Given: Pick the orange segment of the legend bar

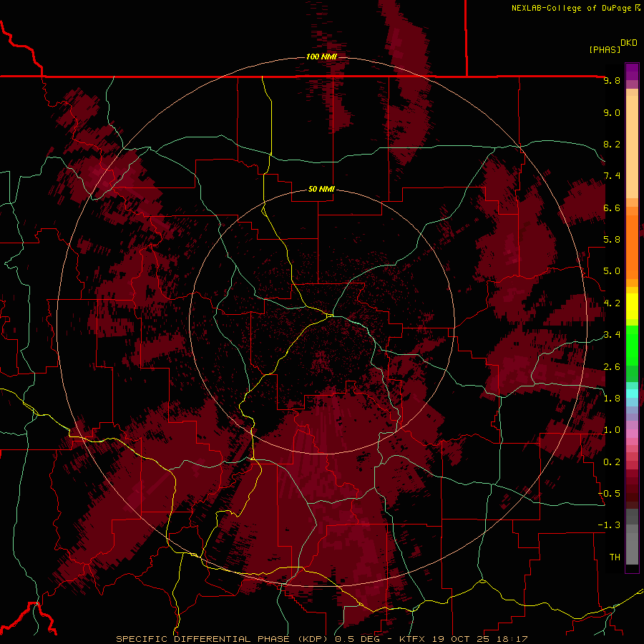Looking at the screenshot, I should click(x=632, y=246).
